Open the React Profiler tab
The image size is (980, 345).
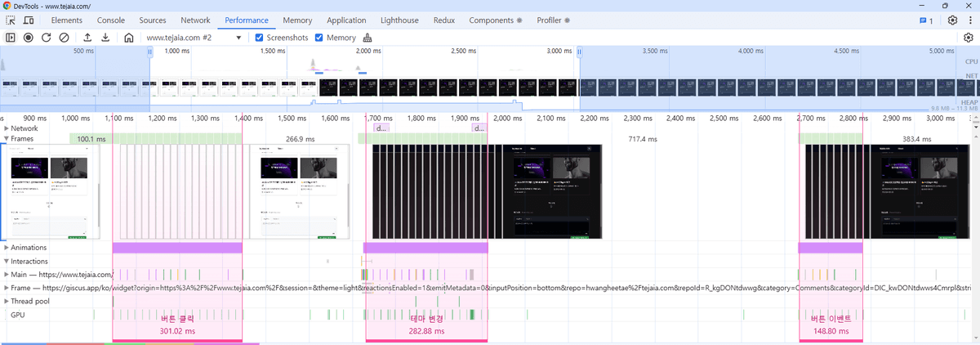pyautogui.click(x=553, y=20)
